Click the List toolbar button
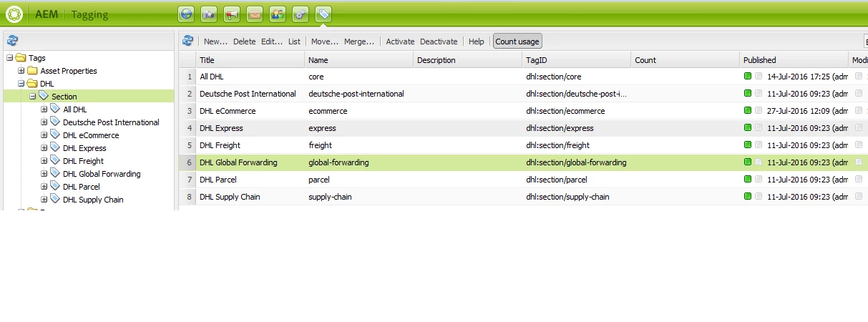 coord(294,42)
